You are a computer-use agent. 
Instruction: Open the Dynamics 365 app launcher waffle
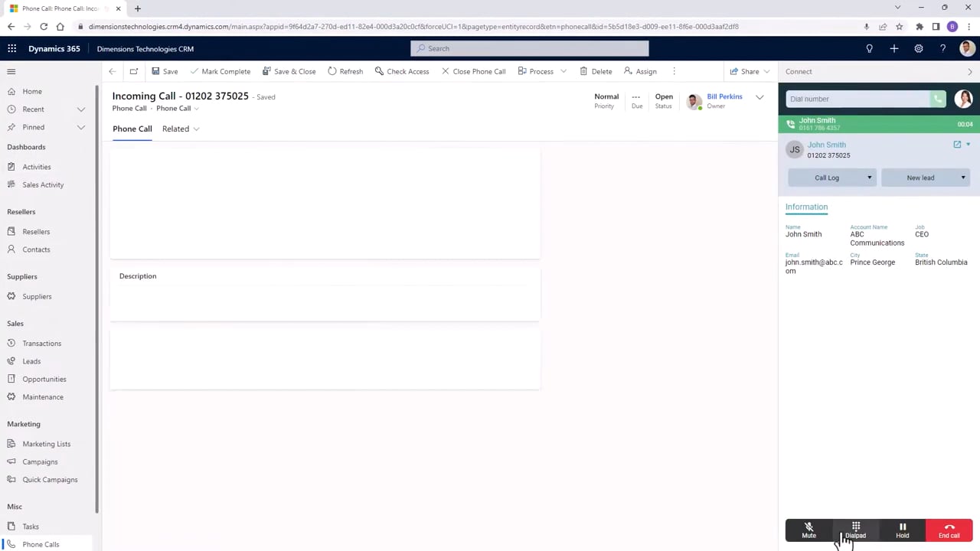coord(11,48)
